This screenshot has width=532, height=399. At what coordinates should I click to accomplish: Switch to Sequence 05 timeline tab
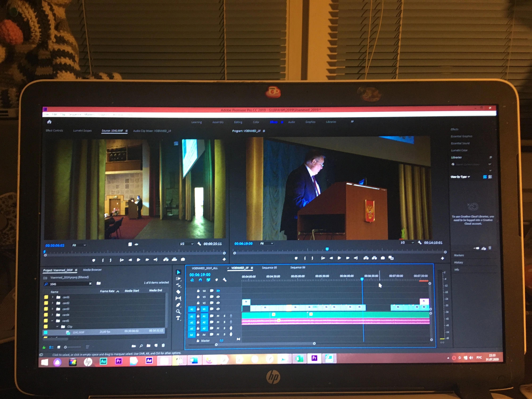coord(269,267)
